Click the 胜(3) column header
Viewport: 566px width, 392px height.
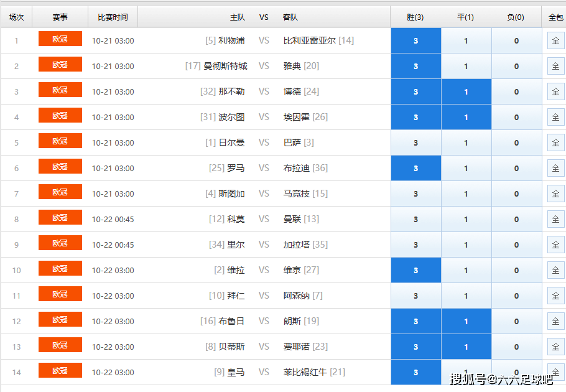coord(415,17)
